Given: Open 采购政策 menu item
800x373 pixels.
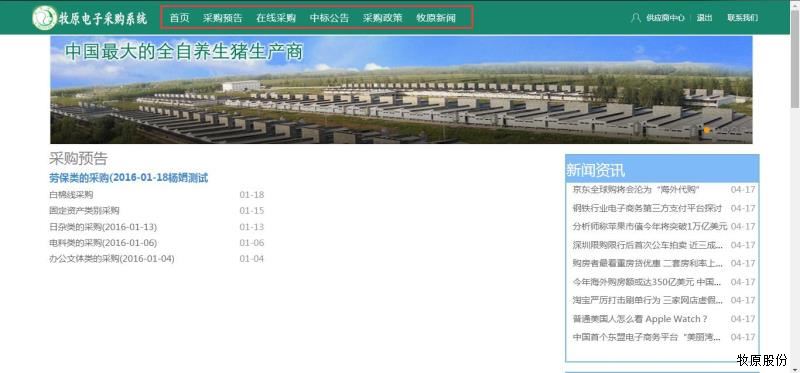Looking at the screenshot, I should [383, 18].
